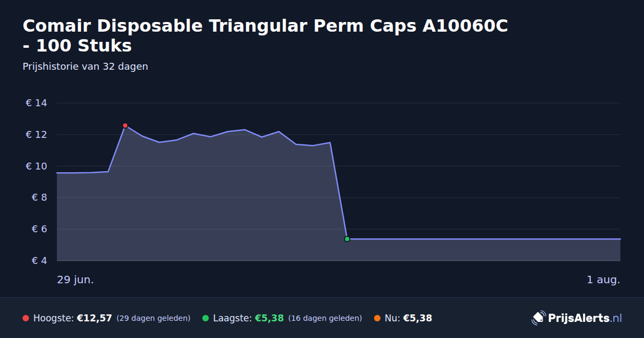This screenshot has height=338, width=644.
Task: Open the PrijsAlerts.nl brand link
Action: pyautogui.click(x=577, y=318)
